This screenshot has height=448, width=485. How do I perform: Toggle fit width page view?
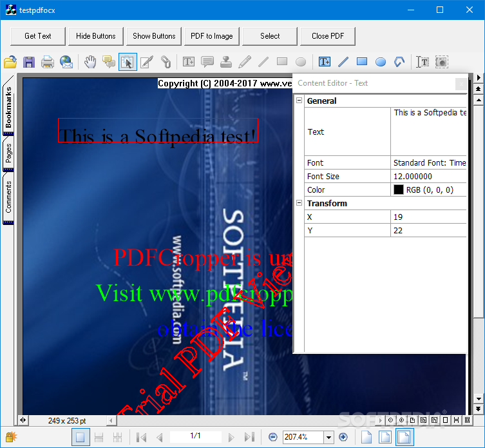(x=404, y=437)
